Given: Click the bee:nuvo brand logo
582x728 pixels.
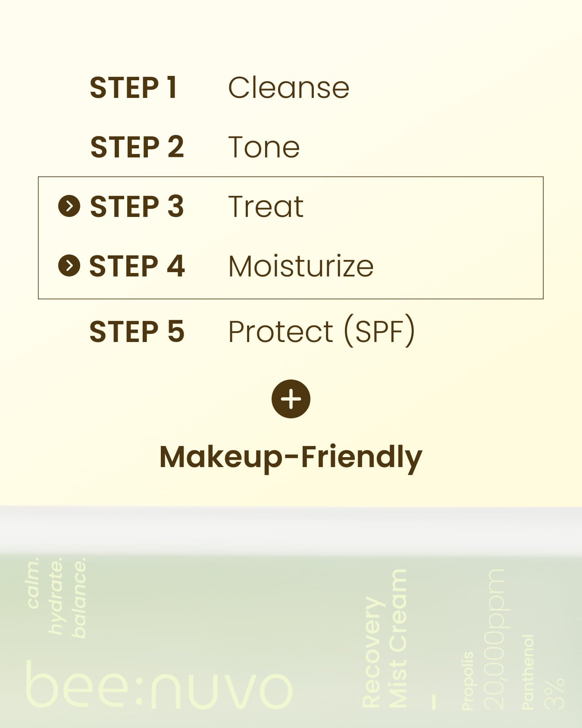Looking at the screenshot, I should pos(160,685).
